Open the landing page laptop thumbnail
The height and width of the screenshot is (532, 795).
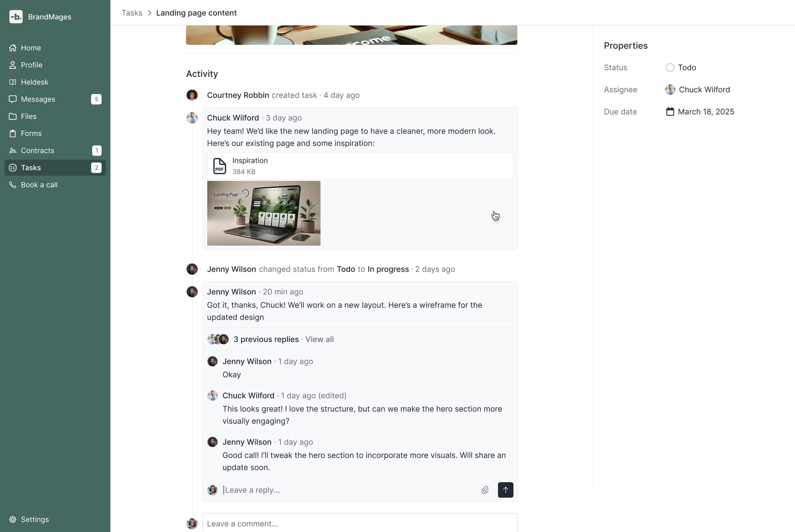pyautogui.click(x=264, y=213)
